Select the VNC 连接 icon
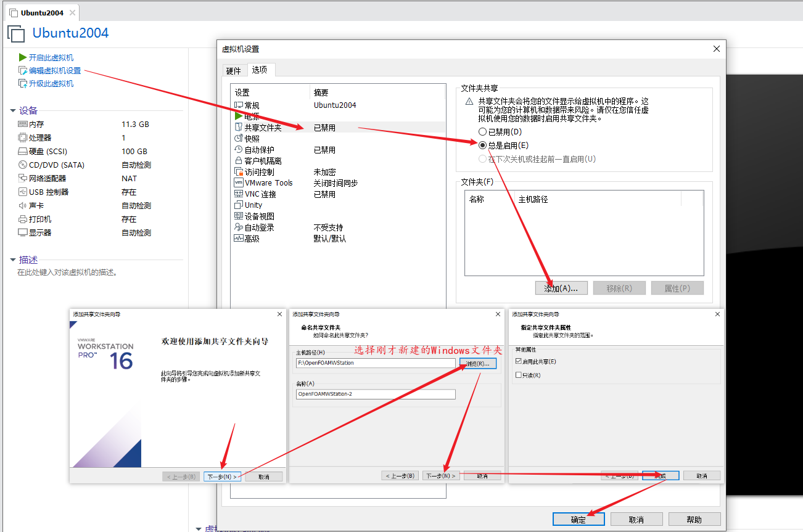Image resolution: width=803 pixels, height=532 pixels. [239, 194]
